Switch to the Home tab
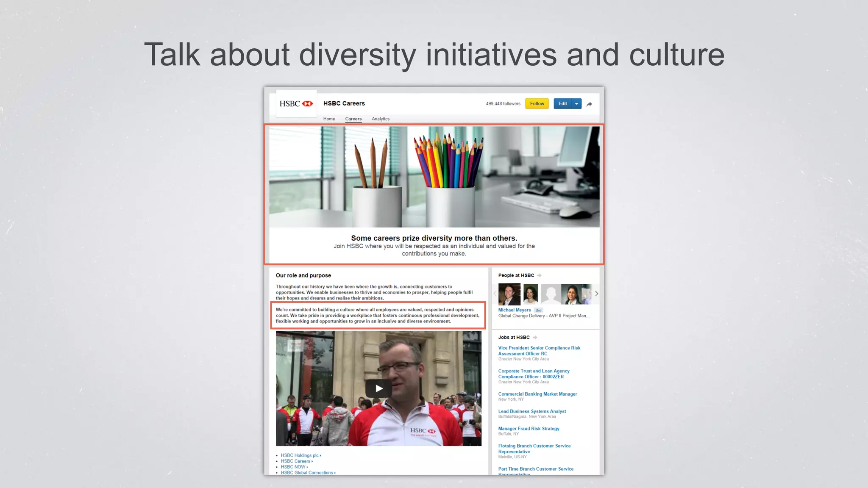The image size is (868, 488). (x=329, y=119)
